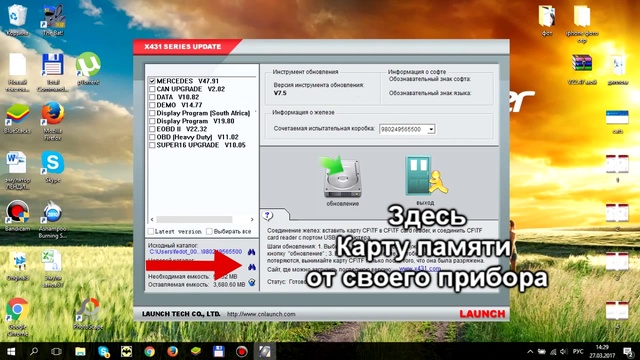Open Total Commander floppy icon on taskbar
The height and width of the screenshot is (360, 640).
click(x=218, y=351)
